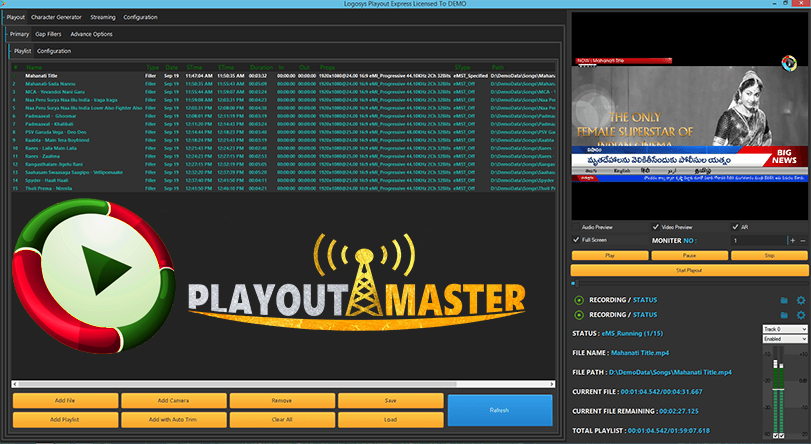Screen dimensions: 811x444
Task: Click the playback seek slider below Start Playout
Action: [689, 284]
